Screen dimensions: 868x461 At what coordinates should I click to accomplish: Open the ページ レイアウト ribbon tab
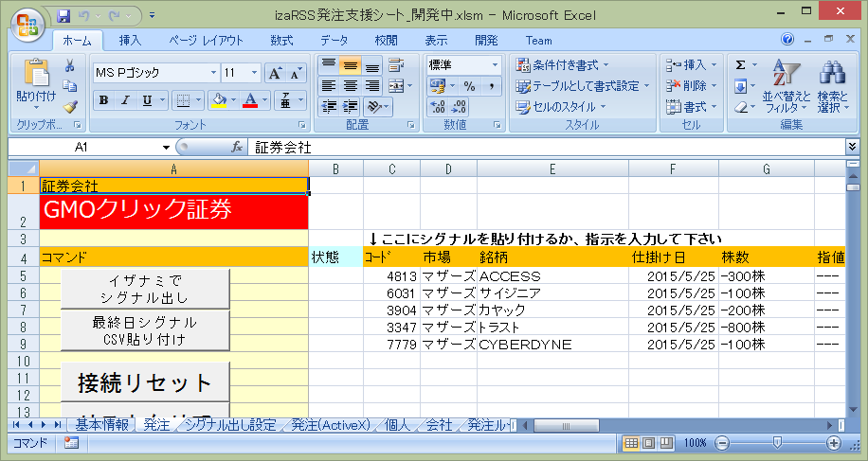click(x=206, y=41)
